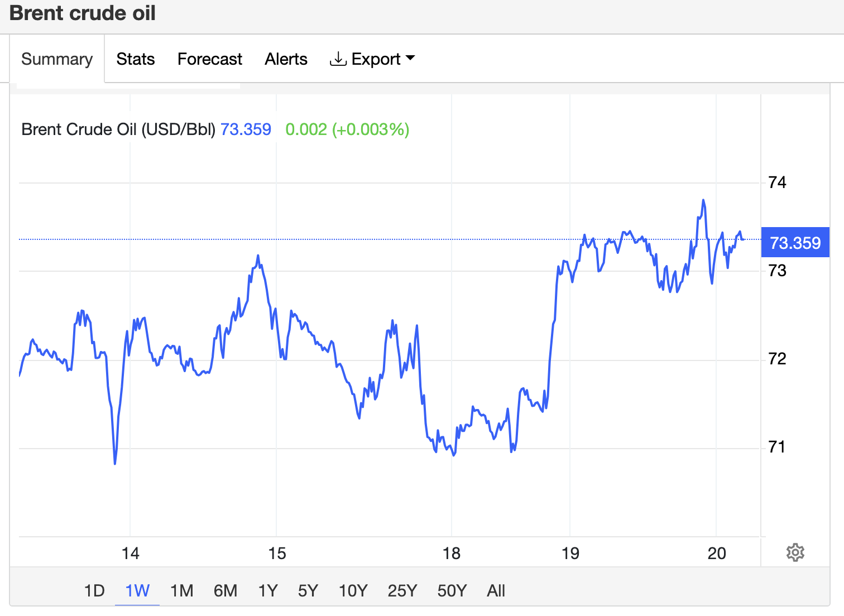Click the 15 date label on x-axis
Image resolution: width=844 pixels, height=616 pixels.
tap(277, 554)
